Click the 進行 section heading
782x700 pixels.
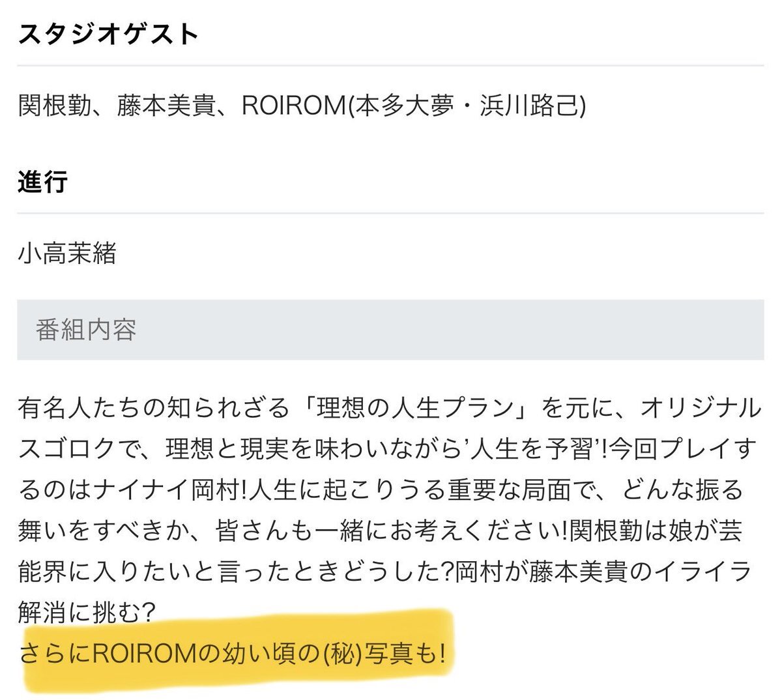[42, 181]
